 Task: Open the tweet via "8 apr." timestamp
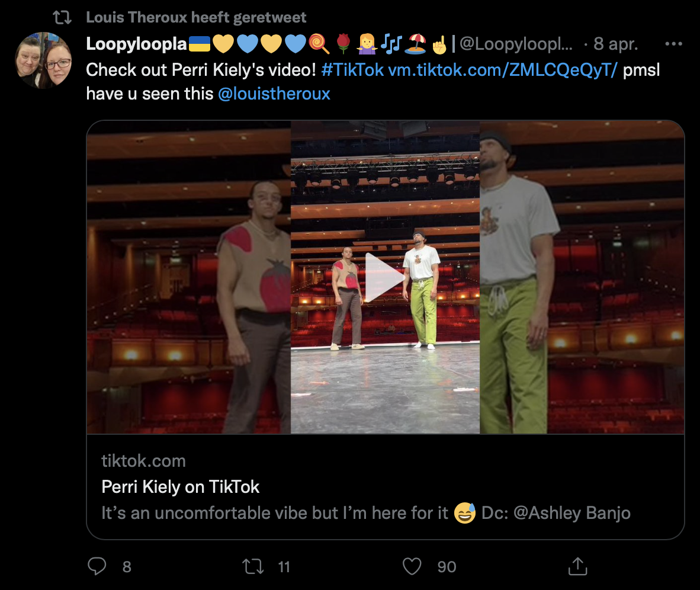click(x=615, y=44)
